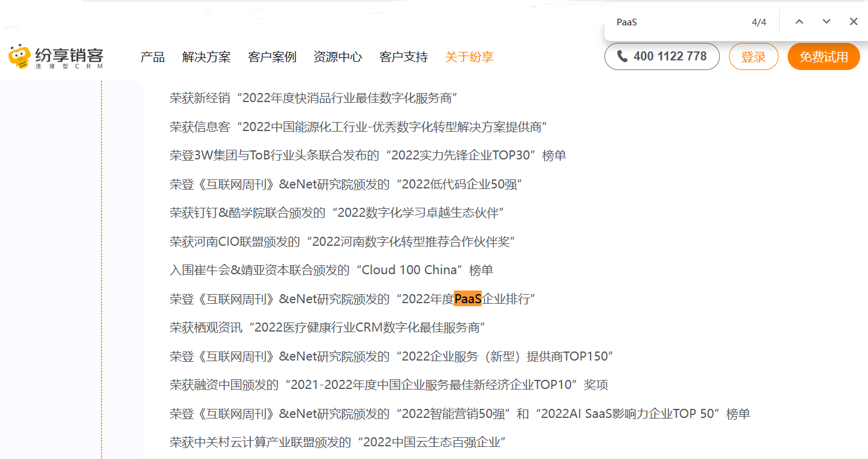Click the Cloud 100 China line
Viewport: 868px width, 459px height.
click(x=331, y=270)
